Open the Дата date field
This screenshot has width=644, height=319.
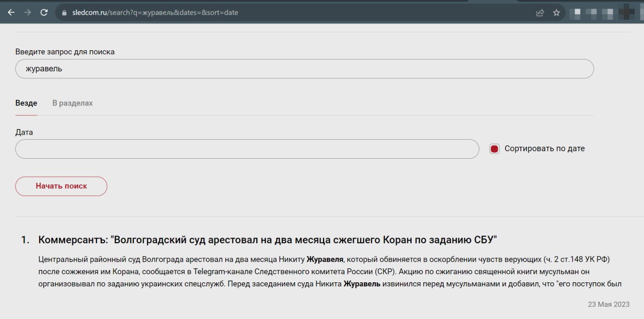pos(247,149)
